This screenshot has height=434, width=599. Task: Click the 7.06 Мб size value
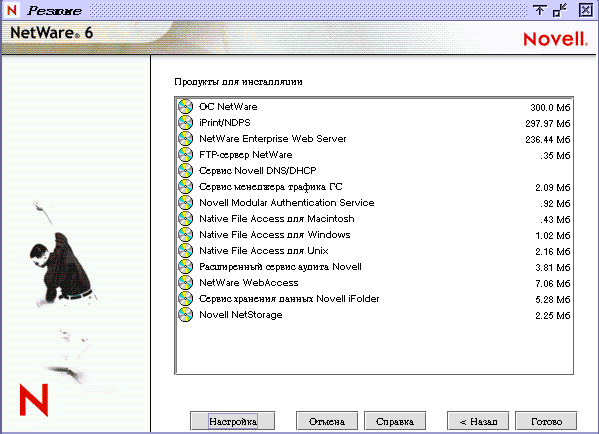553,284
